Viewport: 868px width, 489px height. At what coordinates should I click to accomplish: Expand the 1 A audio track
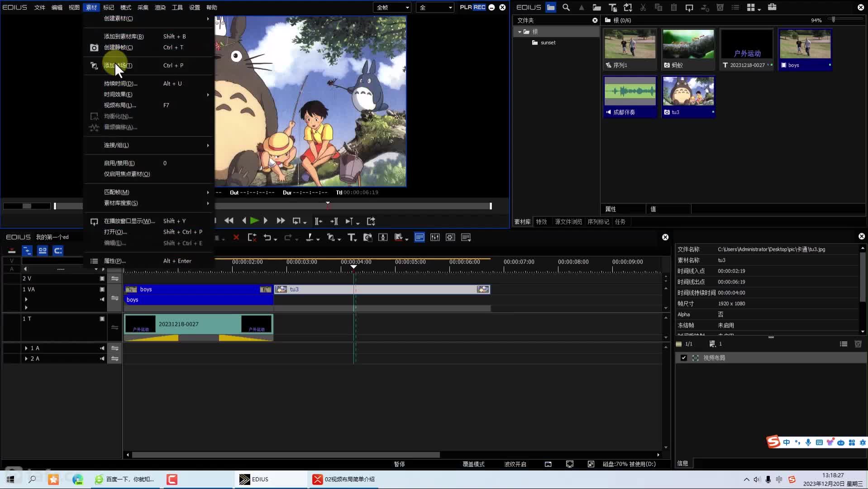click(26, 348)
